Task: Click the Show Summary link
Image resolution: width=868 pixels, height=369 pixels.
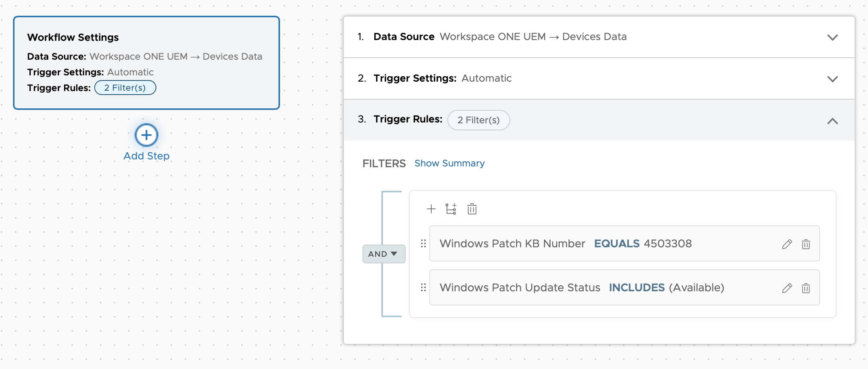Action: pyautogui.click(x=449, y=163)
